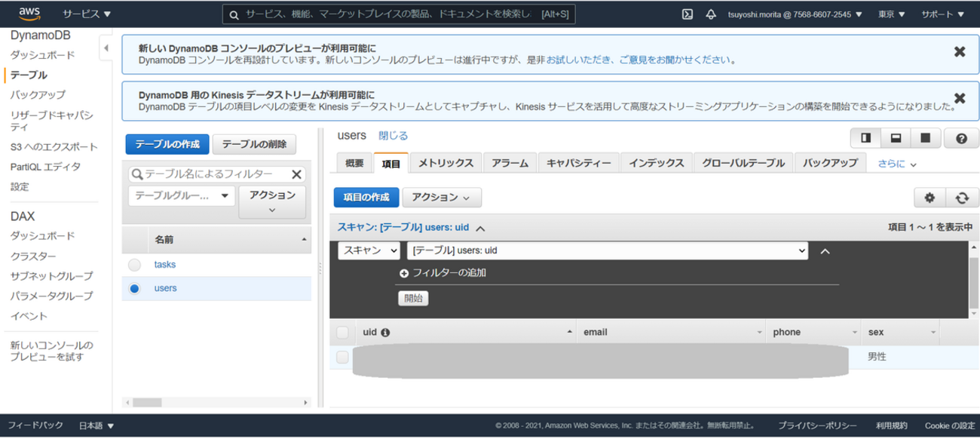
Task: Close the users detail panel via 閉じる
Action: click(393, 136)
